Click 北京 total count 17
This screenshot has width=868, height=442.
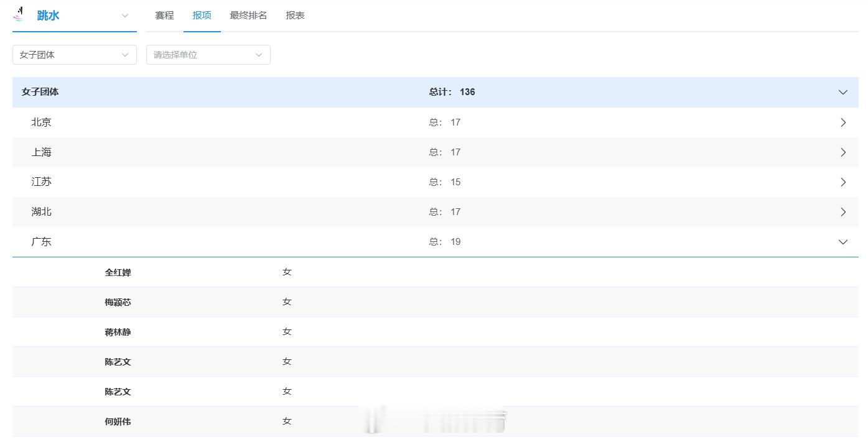tap(445, 122)
